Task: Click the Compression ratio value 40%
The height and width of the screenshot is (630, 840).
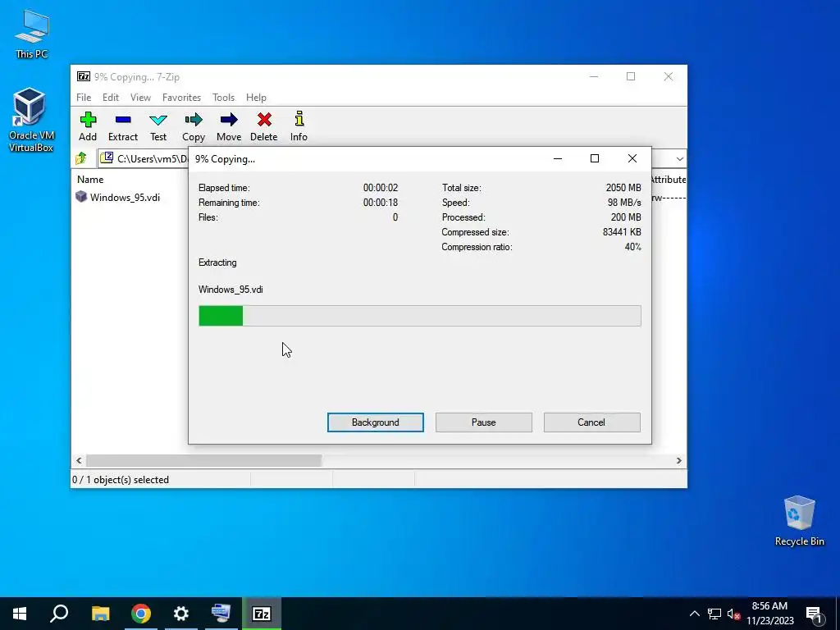Action: 632,247
